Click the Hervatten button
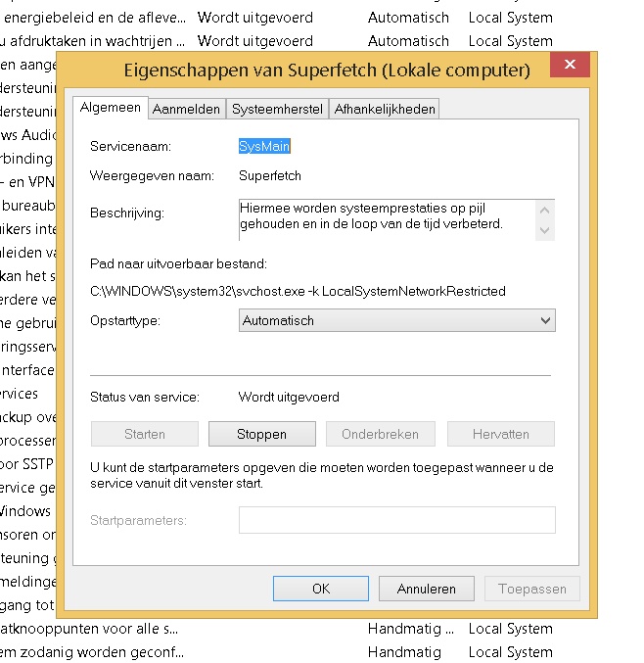Viewport: 644px width, 663px height. pos(501,434)
